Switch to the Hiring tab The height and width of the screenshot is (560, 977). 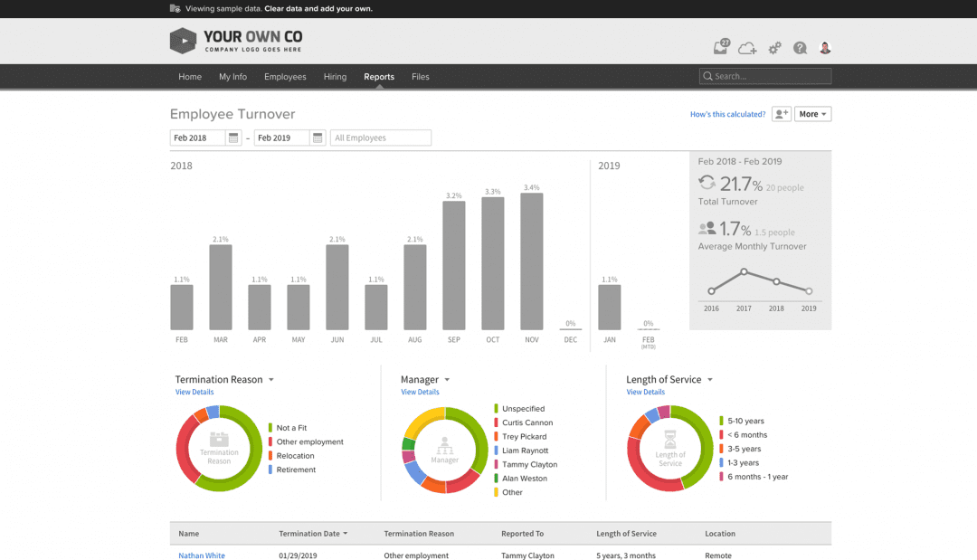(x=335, y=77)
